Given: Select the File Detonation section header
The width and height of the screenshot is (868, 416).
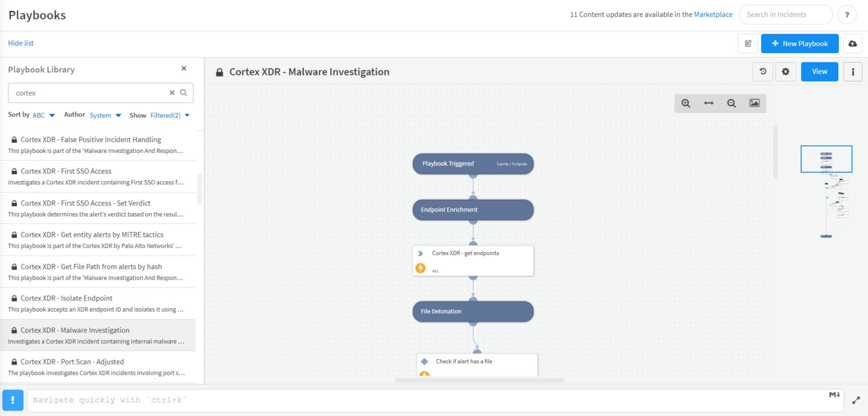Looking at the screenshot, I should (x=473, y=311).
